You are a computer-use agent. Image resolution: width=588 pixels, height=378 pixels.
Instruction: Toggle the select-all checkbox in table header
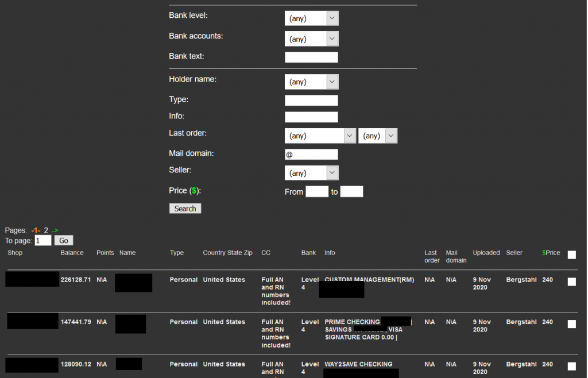pyautogui.click(x=571, y=255)
